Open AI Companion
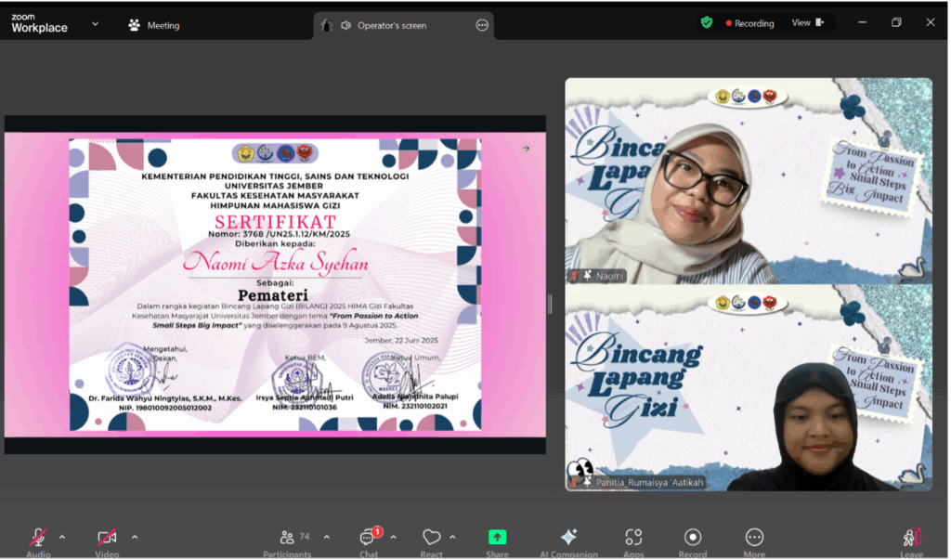This screenshot has height=560, width=951. [x=568, y=538]
